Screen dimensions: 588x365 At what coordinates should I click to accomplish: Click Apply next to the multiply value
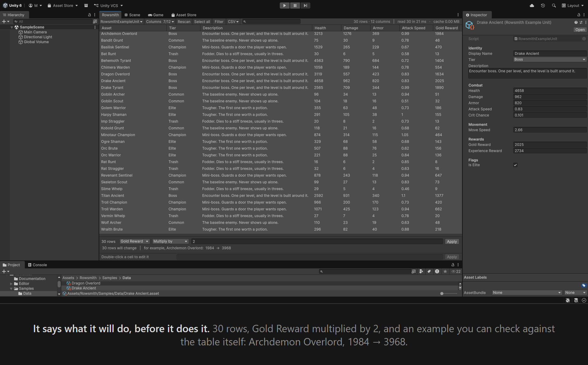pos(452,241)
